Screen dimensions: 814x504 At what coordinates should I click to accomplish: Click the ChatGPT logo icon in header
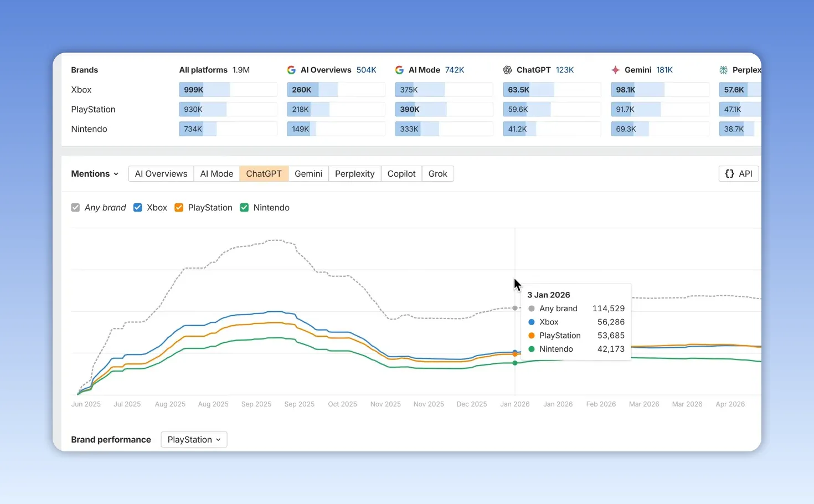pos(507,70)
